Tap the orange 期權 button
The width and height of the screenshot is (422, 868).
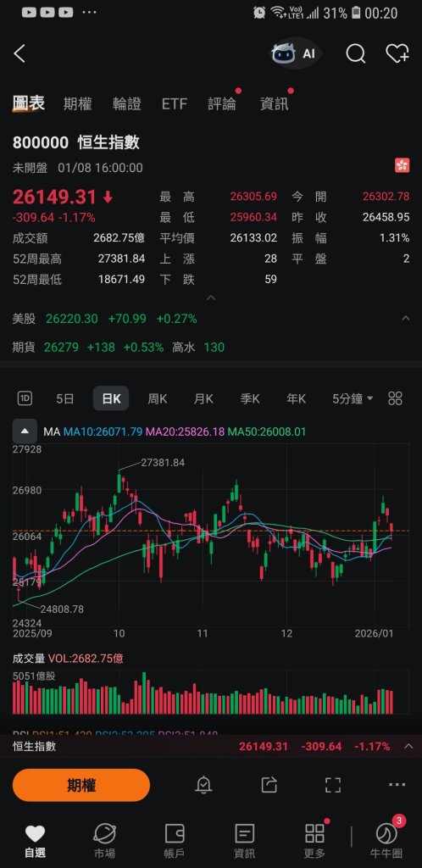[81, 785]
